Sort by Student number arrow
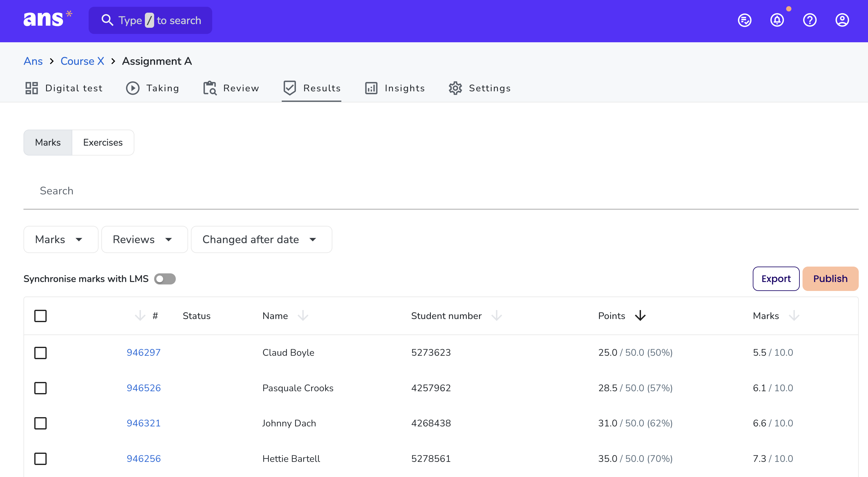The height and width of the screenshot is (477, 868). (496, 316)
